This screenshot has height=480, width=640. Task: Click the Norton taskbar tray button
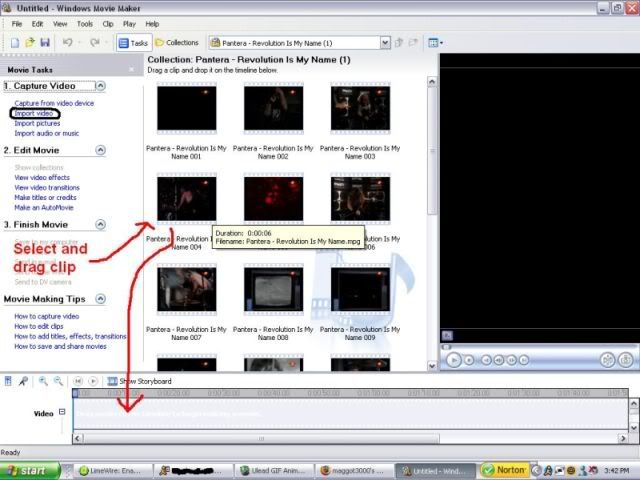click(505, 470)
